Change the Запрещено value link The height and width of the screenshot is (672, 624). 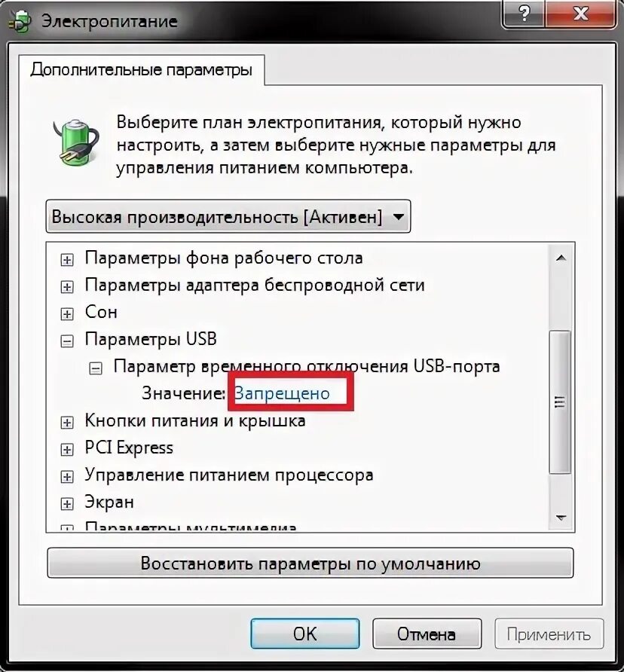(x=282, y=393)
